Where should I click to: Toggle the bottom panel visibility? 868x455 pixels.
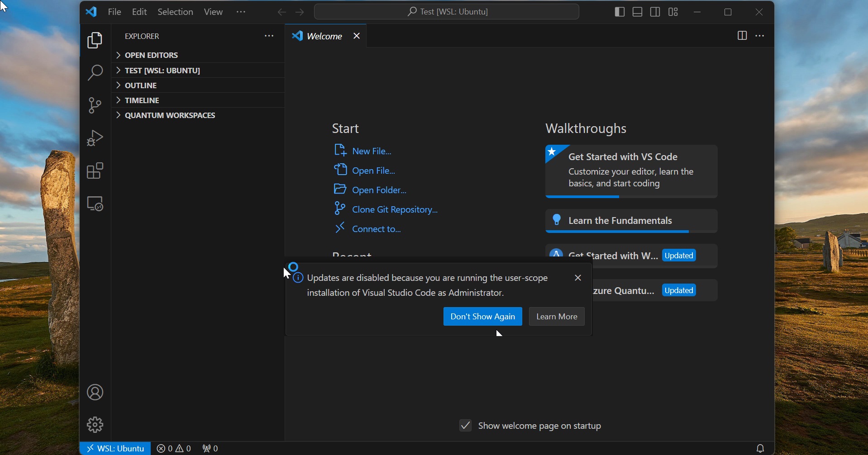[637, 12]
